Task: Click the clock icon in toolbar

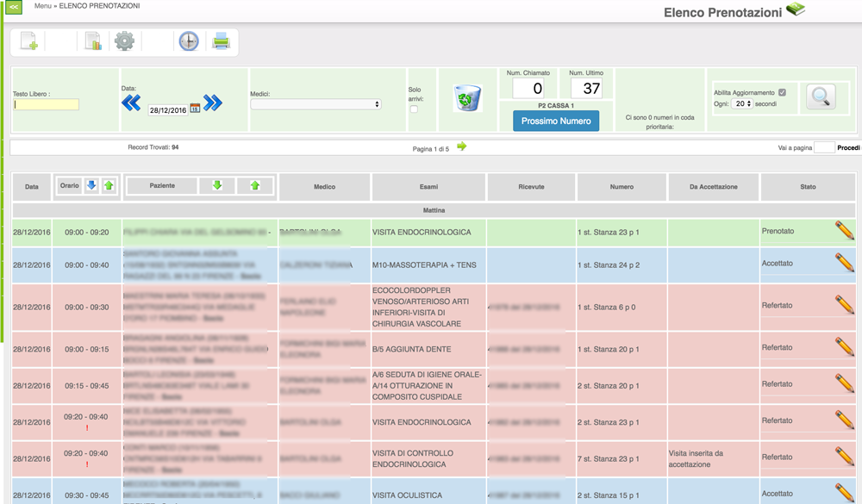Action: (x=188, y=41)
